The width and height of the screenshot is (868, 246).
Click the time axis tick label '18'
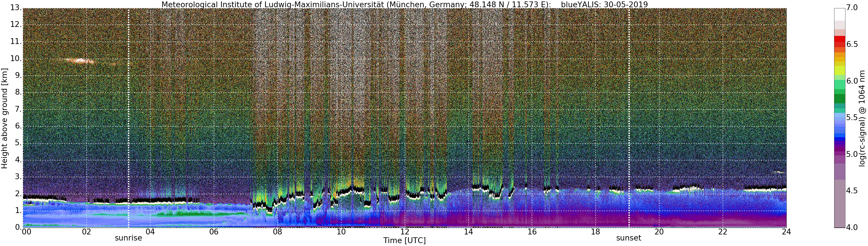point(596,232)
